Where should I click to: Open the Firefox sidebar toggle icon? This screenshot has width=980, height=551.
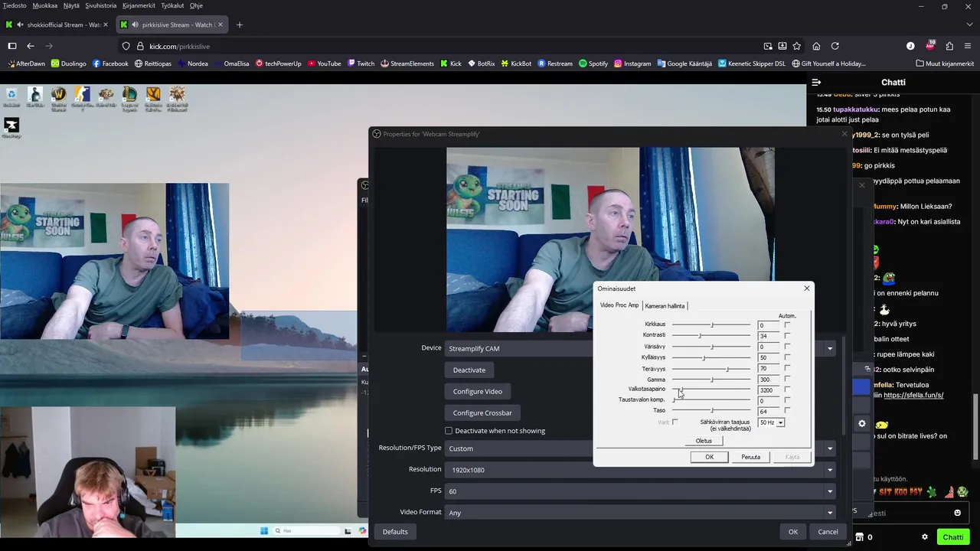tap(12, 46)
